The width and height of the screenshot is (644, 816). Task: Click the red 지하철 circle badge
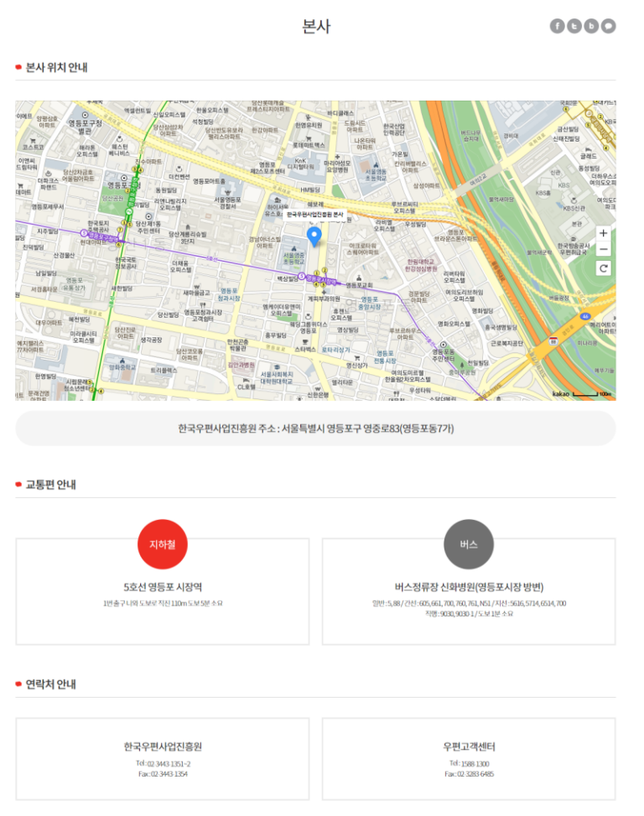pyautogui.click(x=162, y=544)
